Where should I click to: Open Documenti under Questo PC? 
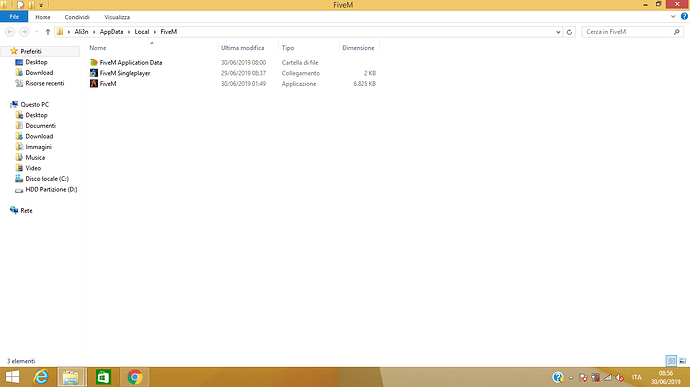click(x=40, y=125)
